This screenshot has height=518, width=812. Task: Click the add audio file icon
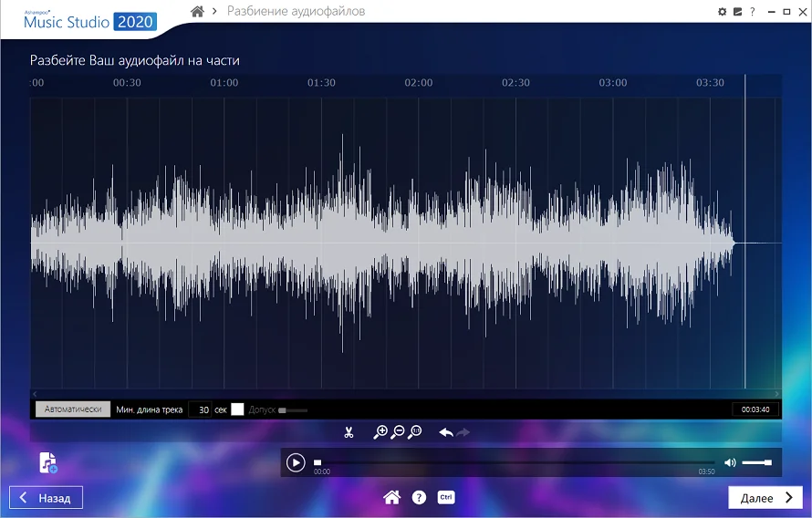tap(47, 463)
